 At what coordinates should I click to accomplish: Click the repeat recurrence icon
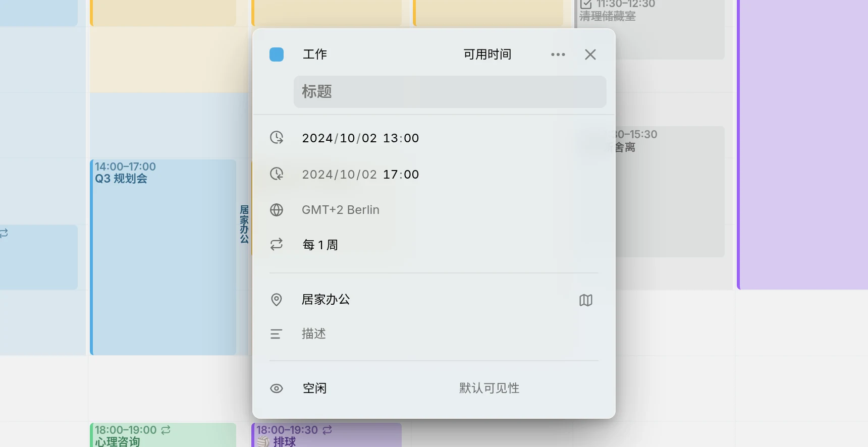(x=277, y=245)
